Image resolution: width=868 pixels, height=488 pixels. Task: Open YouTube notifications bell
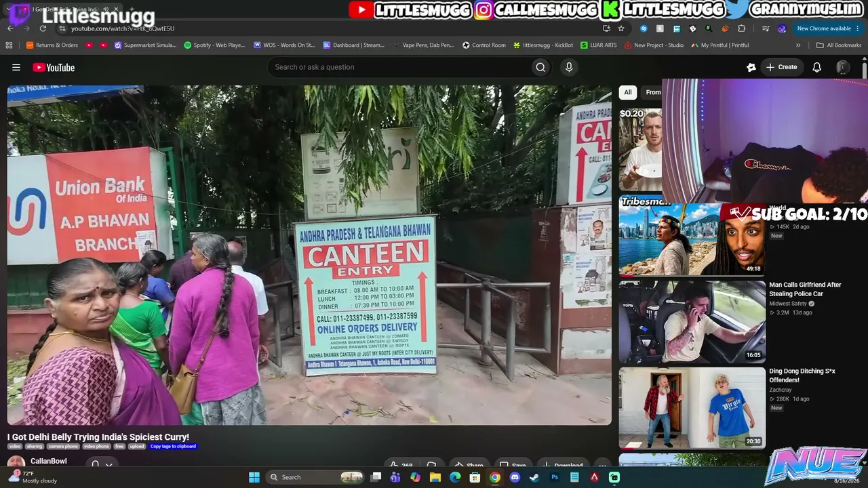coord(817,67)
